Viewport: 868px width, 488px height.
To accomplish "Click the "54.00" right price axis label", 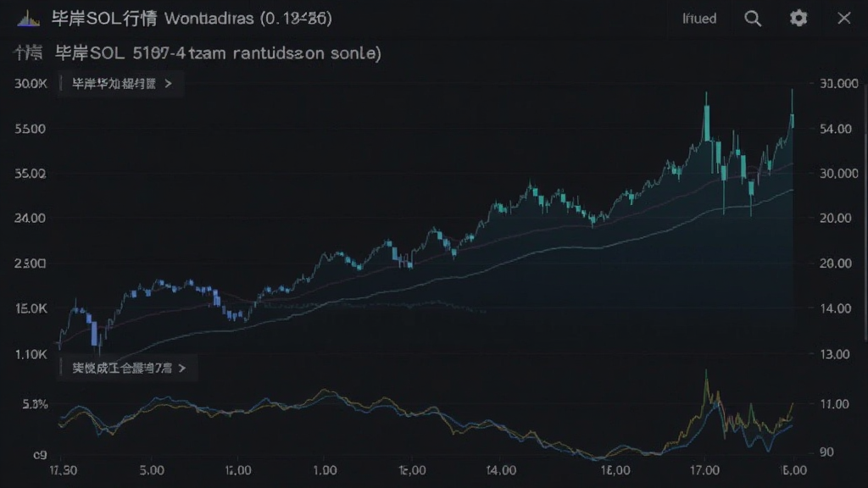I will (836, 129).
